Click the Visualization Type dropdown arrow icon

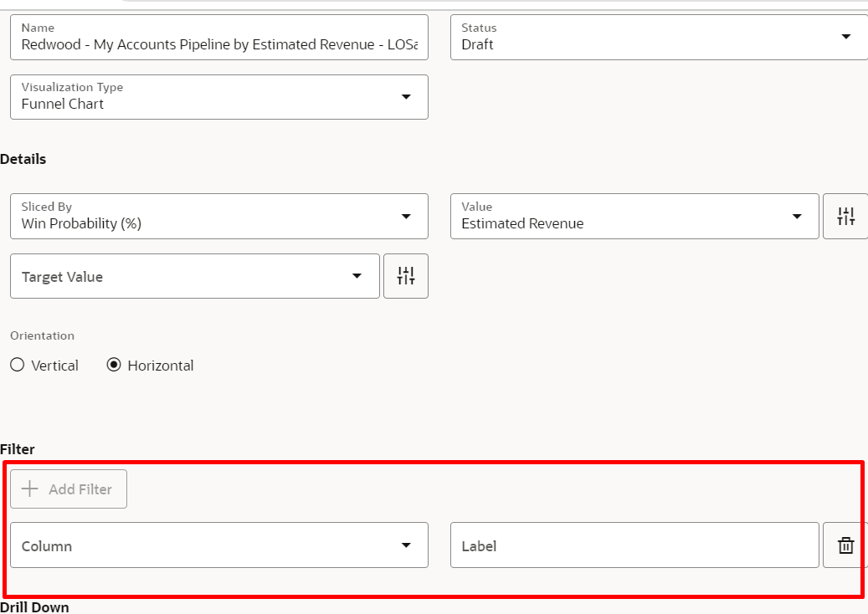click(x=407, y=97)
